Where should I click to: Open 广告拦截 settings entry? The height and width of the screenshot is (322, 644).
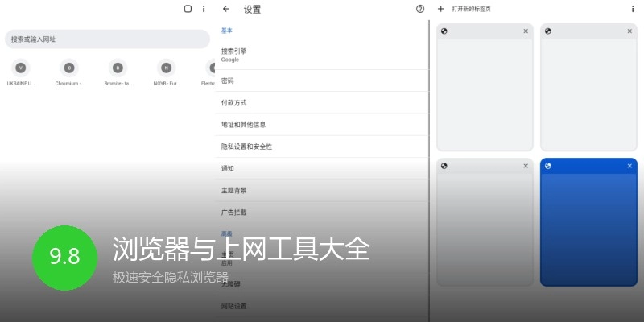321,213
